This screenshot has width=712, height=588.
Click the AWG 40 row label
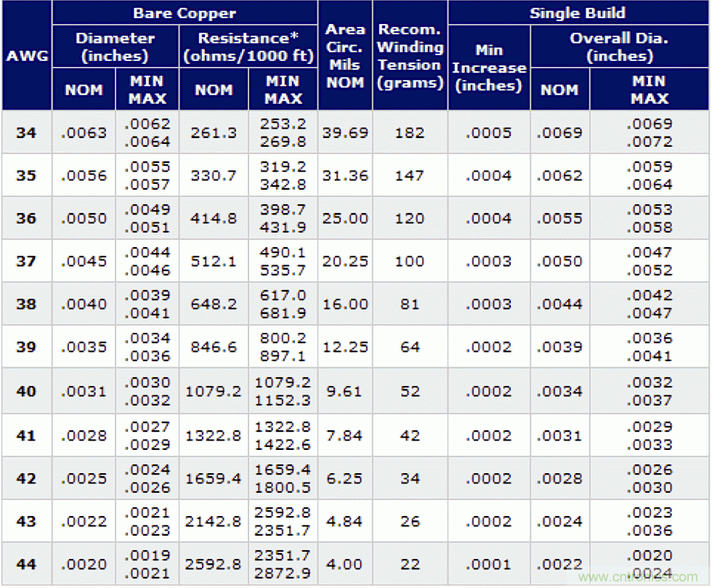tap(26, 392)
